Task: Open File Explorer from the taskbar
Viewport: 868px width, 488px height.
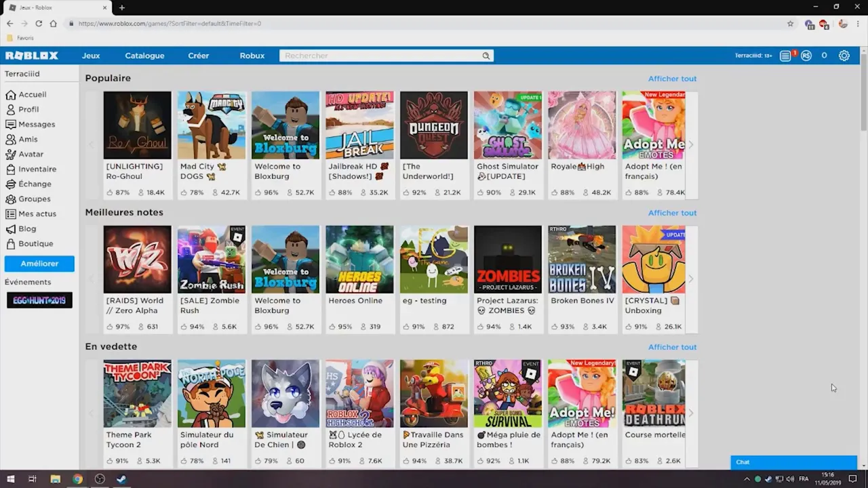Action: (56, 479)
